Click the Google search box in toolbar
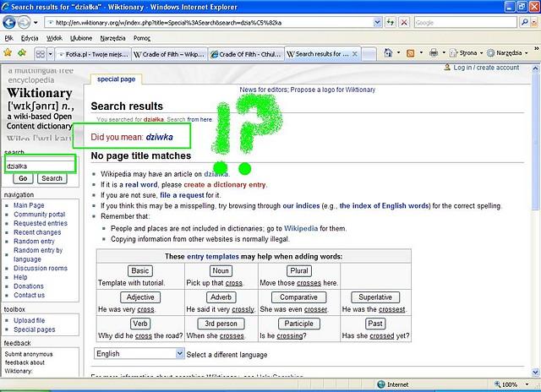This screenshot has height=392, width=541. [465, 23]
